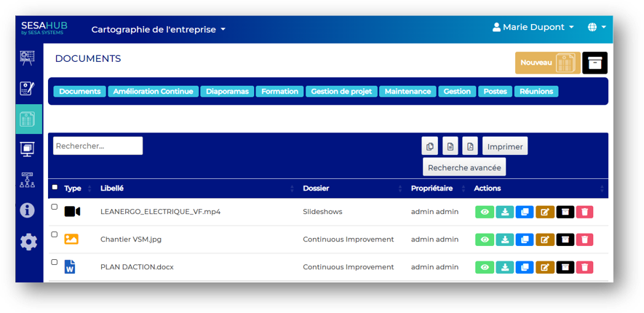644x313 pixels.
Task: Open the Documents section in sidebar
Action: pos(28,119)
